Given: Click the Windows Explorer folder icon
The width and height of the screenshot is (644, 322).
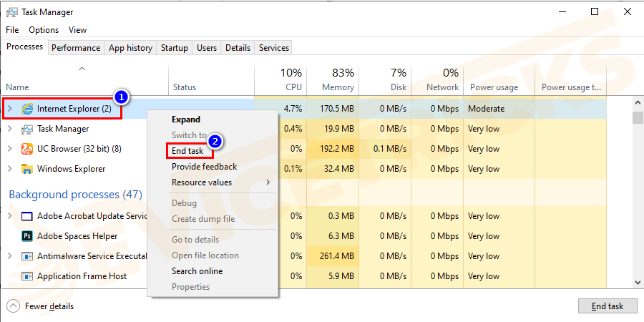Looking at the screenshot, I should coord(27,169).
